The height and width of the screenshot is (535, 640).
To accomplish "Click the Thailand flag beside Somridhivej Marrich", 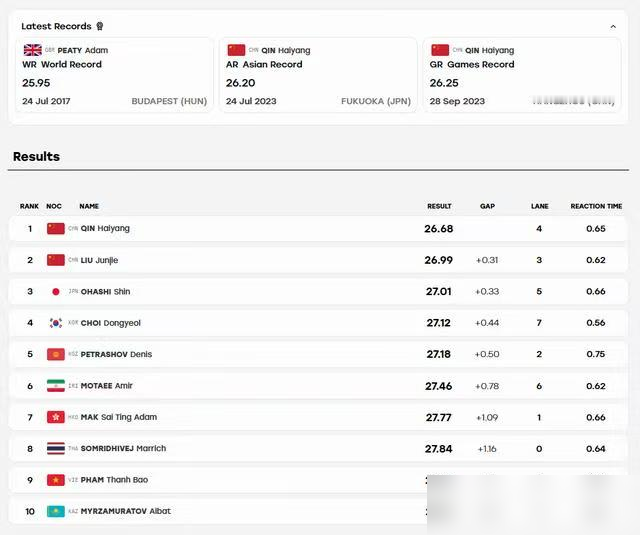I will coord(56,448).
